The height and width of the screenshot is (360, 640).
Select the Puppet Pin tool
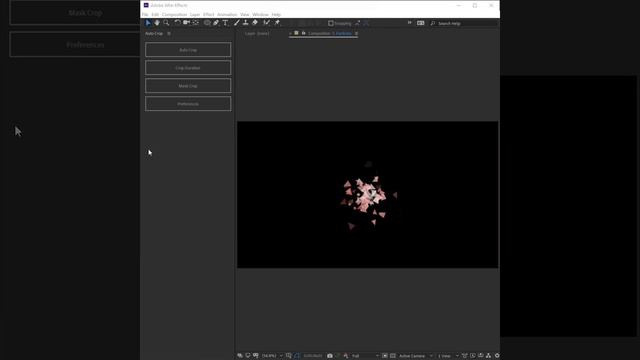[x=277, y=23]
